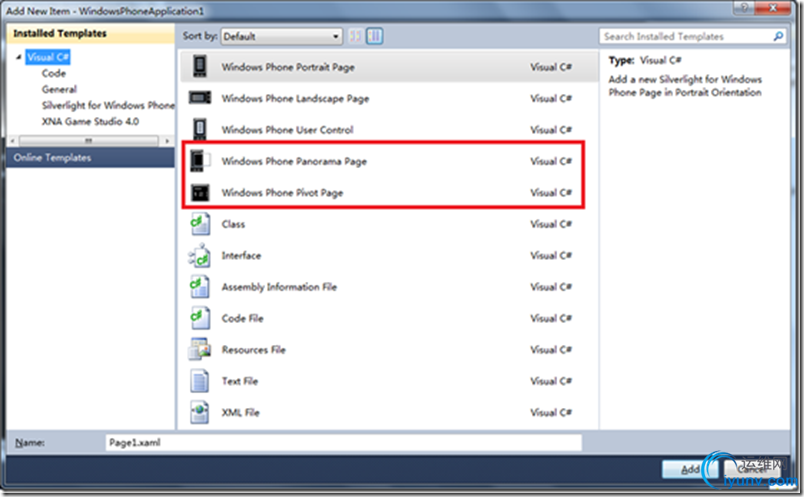Click the dialog Help button in title bar
This screenshot has width=804, height=497.
[x=744, y=7]
